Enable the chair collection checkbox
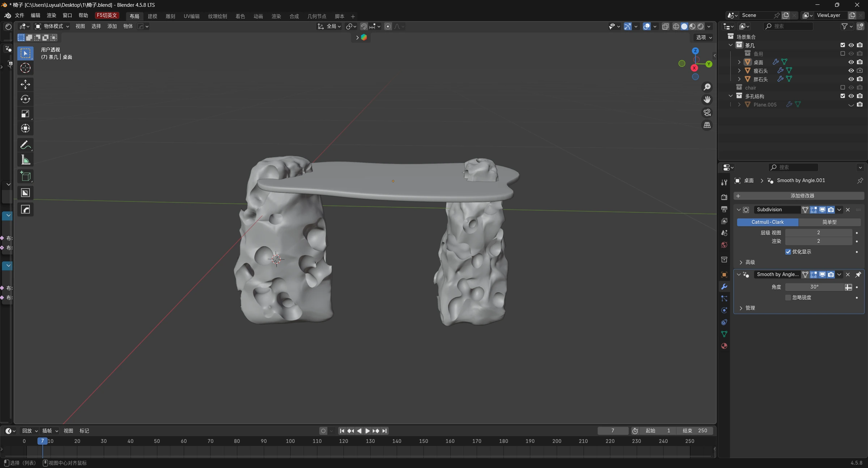 coord(843,88)
